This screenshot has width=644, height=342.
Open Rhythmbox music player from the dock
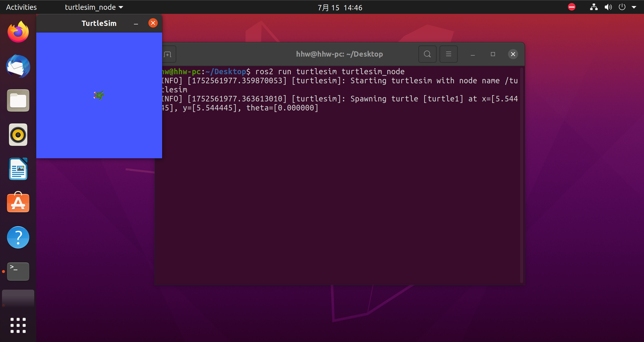(x=18, y=135)
